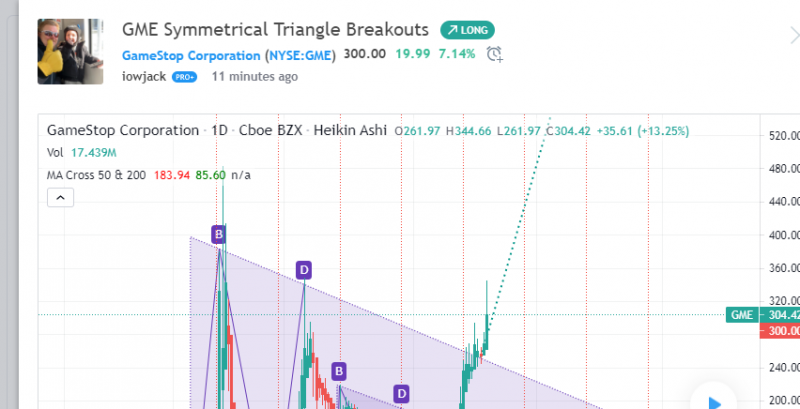Select the Vol indicator in legend
The image size is (800, 409).
click(x=56, y=153)
